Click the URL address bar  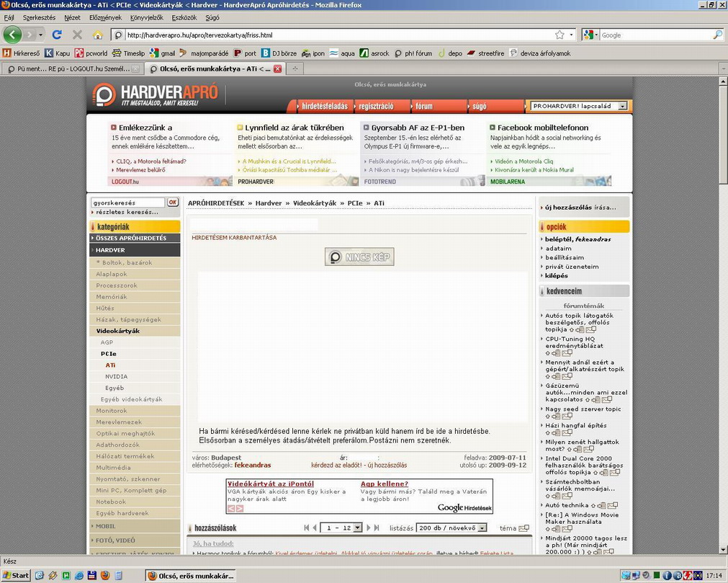coord(338,35)
